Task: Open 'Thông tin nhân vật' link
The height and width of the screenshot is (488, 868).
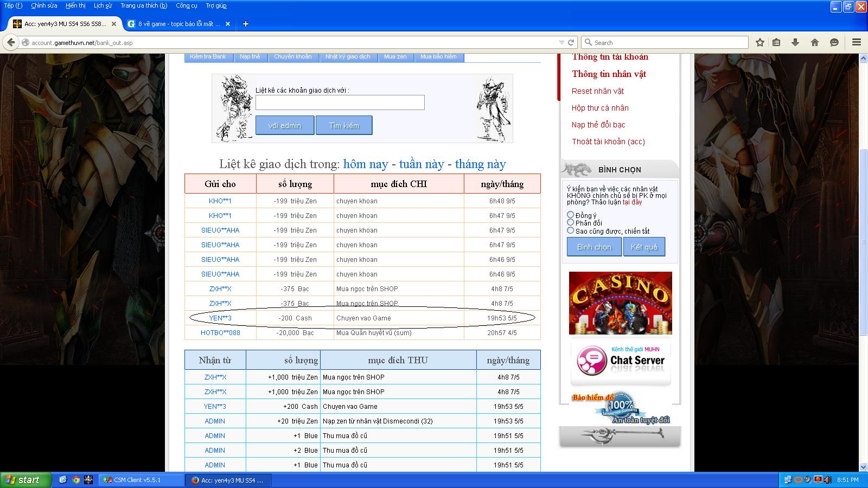Action: (609, 74)
